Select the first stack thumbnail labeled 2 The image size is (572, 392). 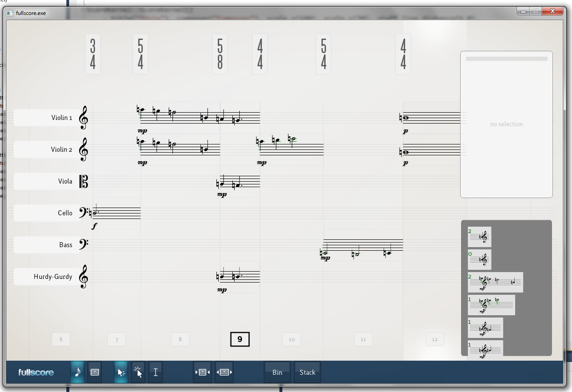480,237
